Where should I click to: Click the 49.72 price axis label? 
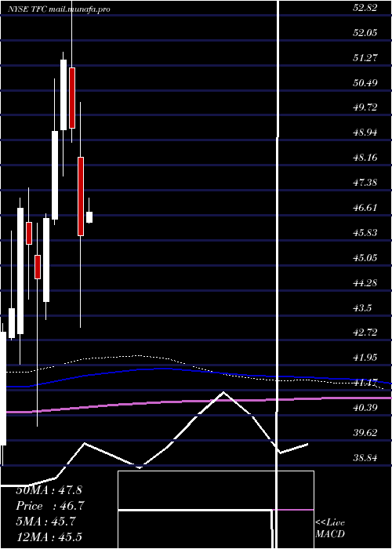click(365, 107)
